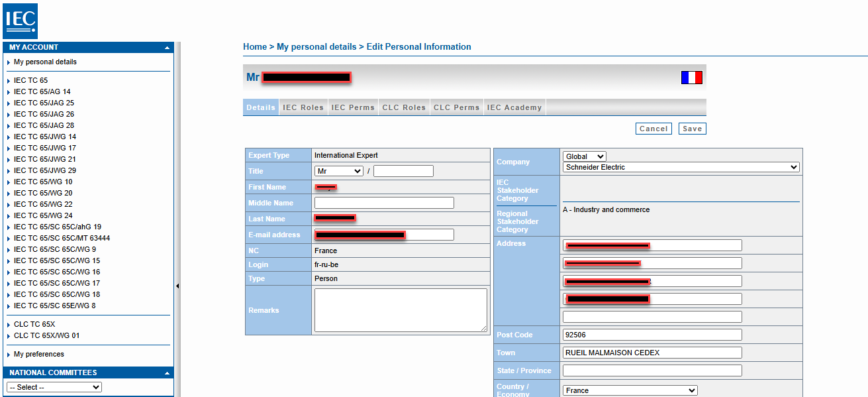Collapse the MY ACCOUNT panel chevron

pos(167,47)
